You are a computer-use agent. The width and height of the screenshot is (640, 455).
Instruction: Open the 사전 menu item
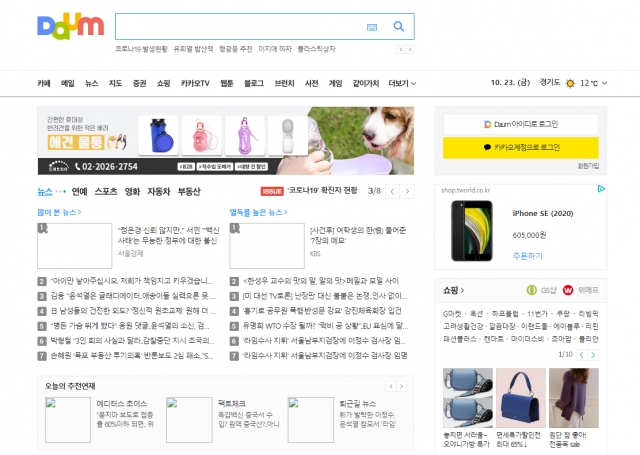click(x=311, y=83)
